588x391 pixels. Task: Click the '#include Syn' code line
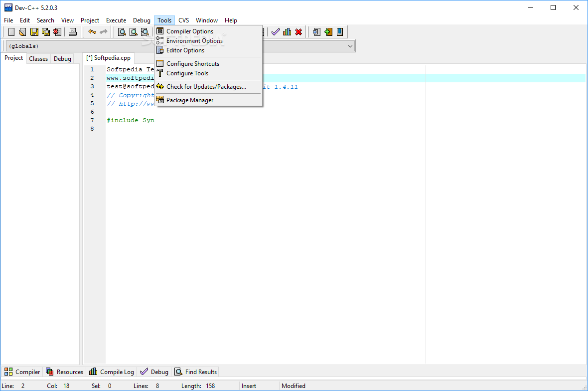click(131, 121)
